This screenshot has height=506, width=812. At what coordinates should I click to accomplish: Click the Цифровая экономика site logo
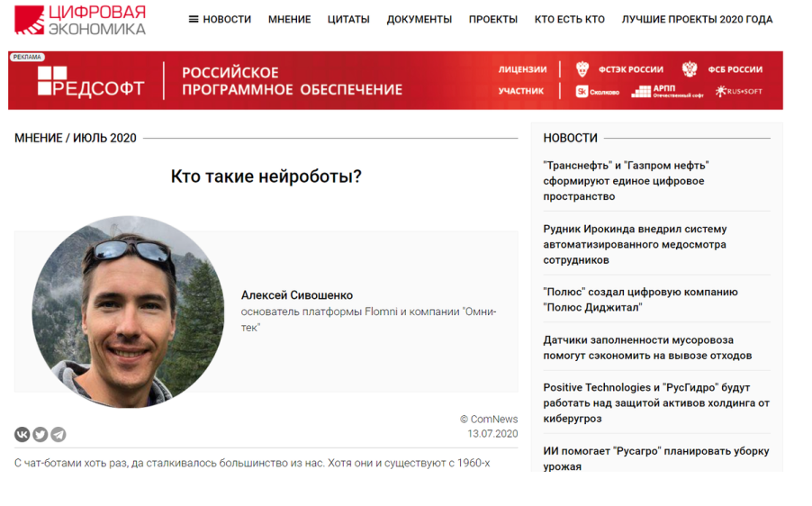[x=80, y=20]
